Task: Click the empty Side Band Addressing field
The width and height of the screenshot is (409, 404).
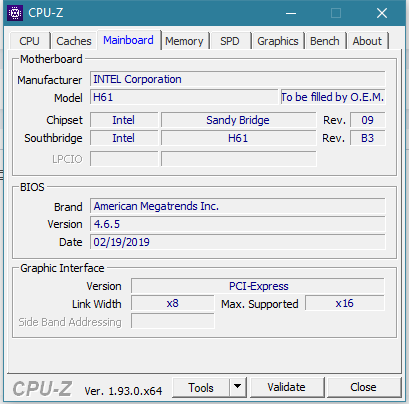Action: [x=172, y=321]
